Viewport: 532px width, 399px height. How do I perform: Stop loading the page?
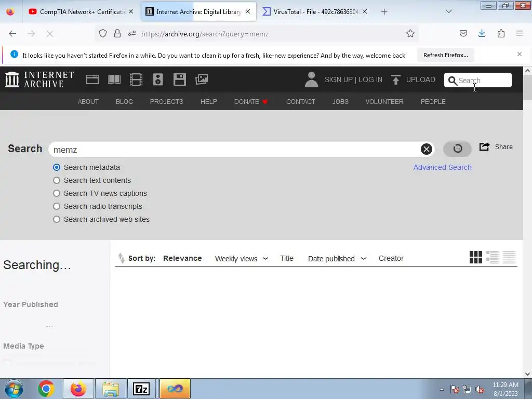pyautogui.click(x=49, y=34)
